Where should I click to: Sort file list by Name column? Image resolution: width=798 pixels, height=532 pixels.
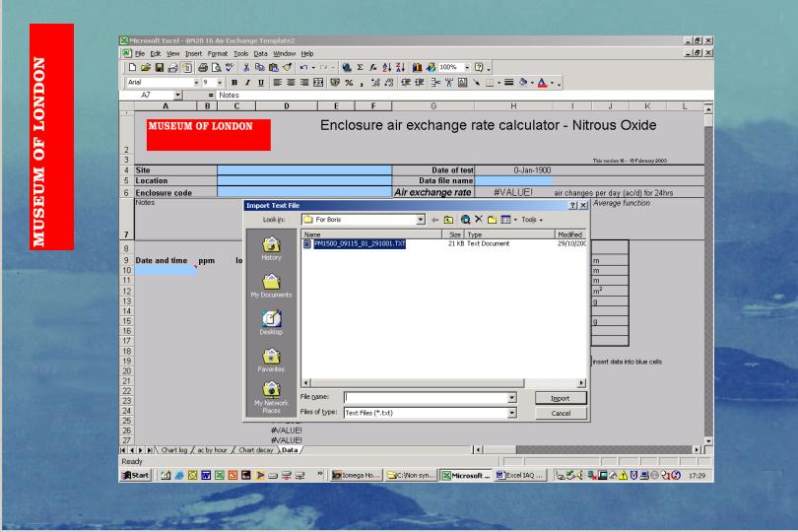371,234
